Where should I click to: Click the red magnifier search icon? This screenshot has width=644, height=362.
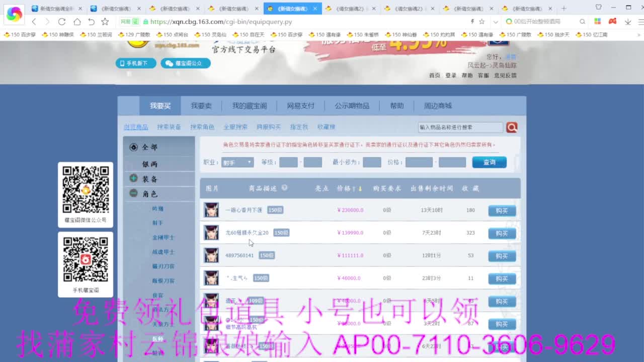coord(512,127)
